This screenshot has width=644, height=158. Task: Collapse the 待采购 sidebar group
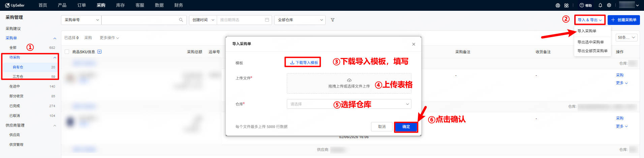point(55,57)
